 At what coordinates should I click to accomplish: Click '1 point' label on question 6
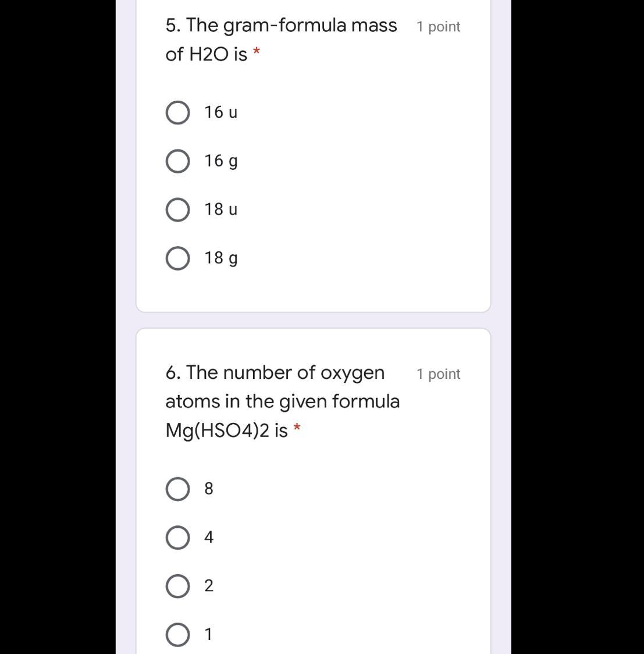(438, 374)
